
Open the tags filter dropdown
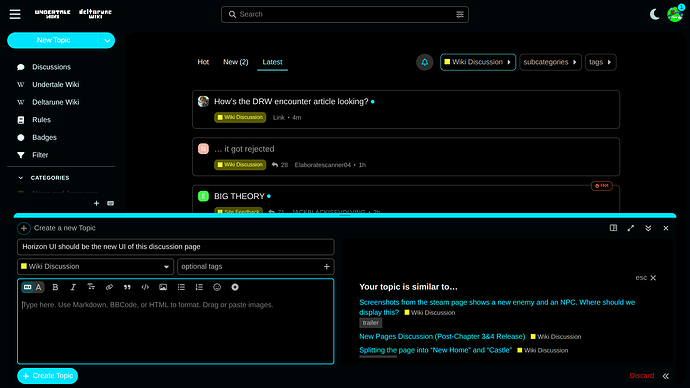tap(600, 62)
